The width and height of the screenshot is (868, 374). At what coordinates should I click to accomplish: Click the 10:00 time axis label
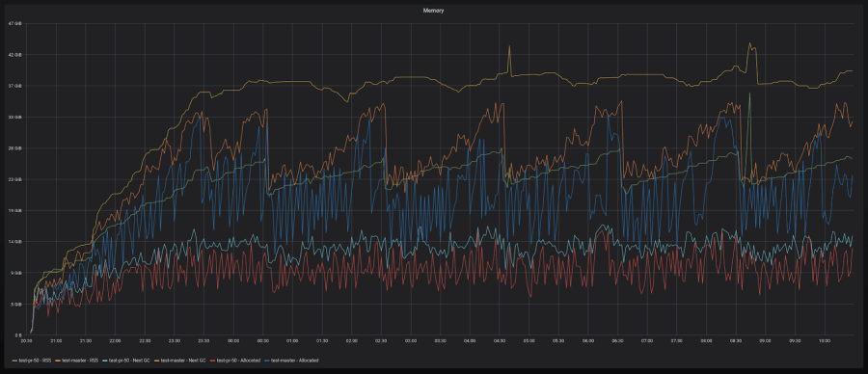825,341
